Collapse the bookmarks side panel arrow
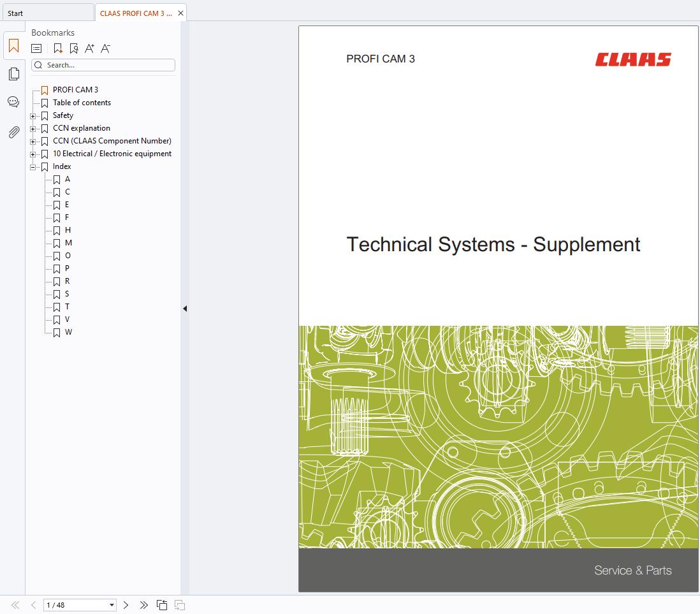Image resolution: width=700 pixels, height=614 pixels. 185,309
